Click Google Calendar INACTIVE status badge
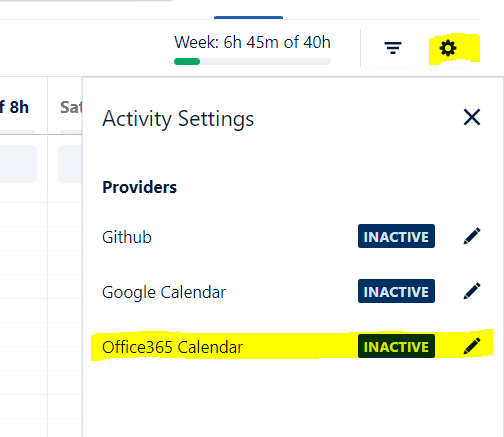 click(396, 291)
